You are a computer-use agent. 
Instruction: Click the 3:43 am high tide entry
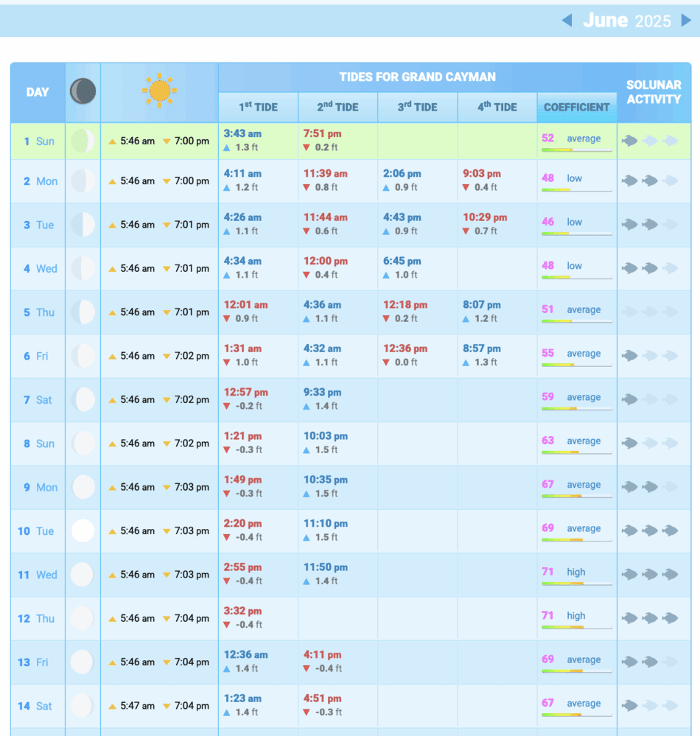point(242,133)
